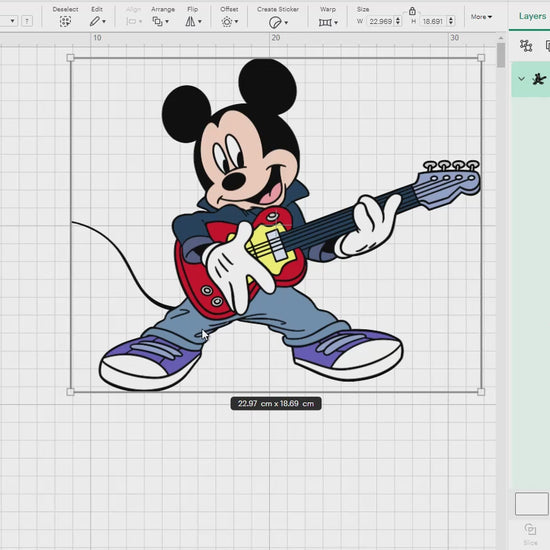Expand the Flip dropdown arrow
The height and width of the screenshot is (550, 550).
pyautogui.click(x=200, y=22)
